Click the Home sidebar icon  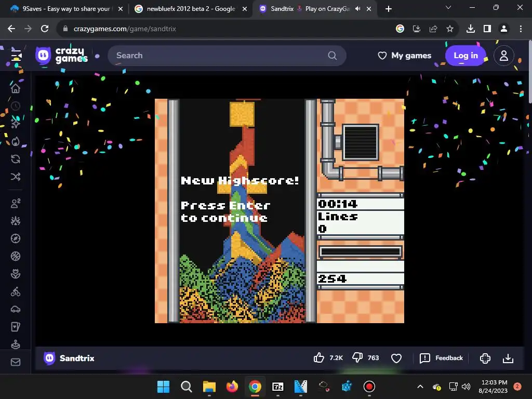coord(16,88)
